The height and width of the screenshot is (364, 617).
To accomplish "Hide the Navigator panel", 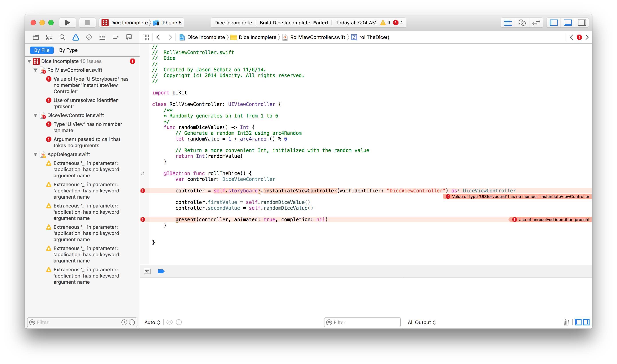I will coord(554,23).
